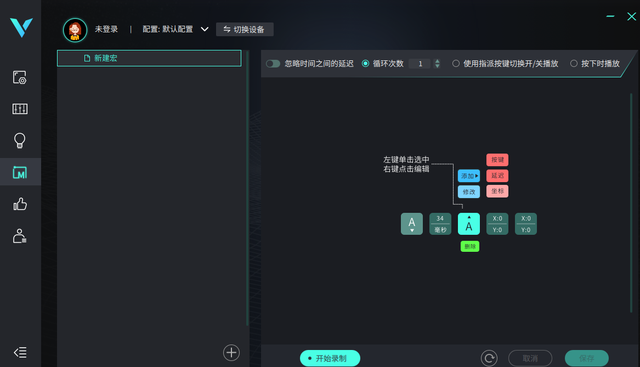Screen dimensions: 640x367
Task: Open the device settings sidebar icon
Action: point(20,77)
